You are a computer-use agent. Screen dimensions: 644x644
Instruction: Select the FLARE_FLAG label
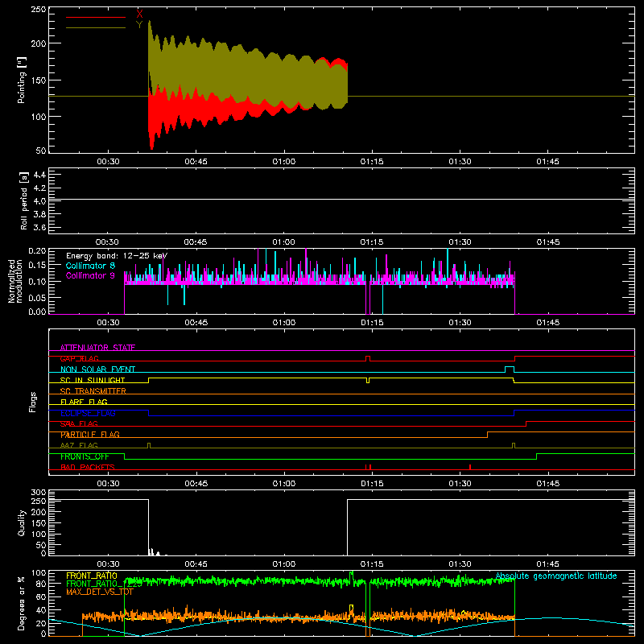click(x=84, y=402)
